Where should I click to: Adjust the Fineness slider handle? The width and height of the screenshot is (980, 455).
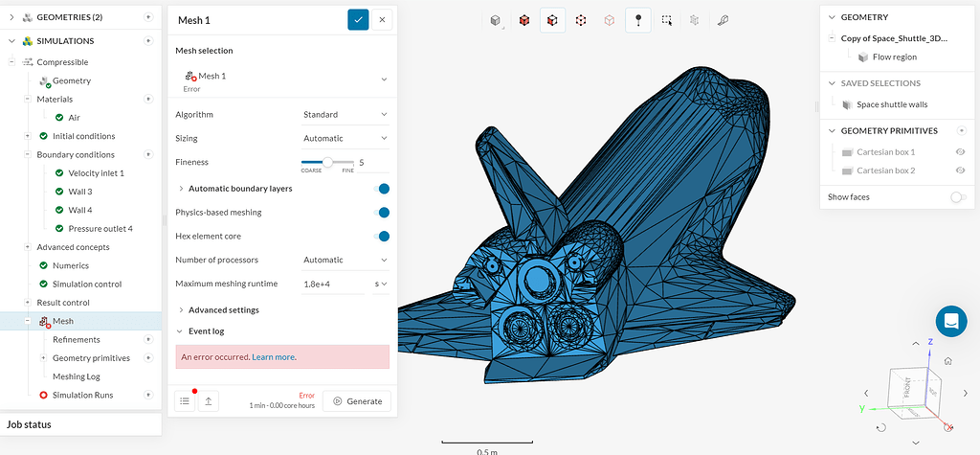(x=327, y=162)
